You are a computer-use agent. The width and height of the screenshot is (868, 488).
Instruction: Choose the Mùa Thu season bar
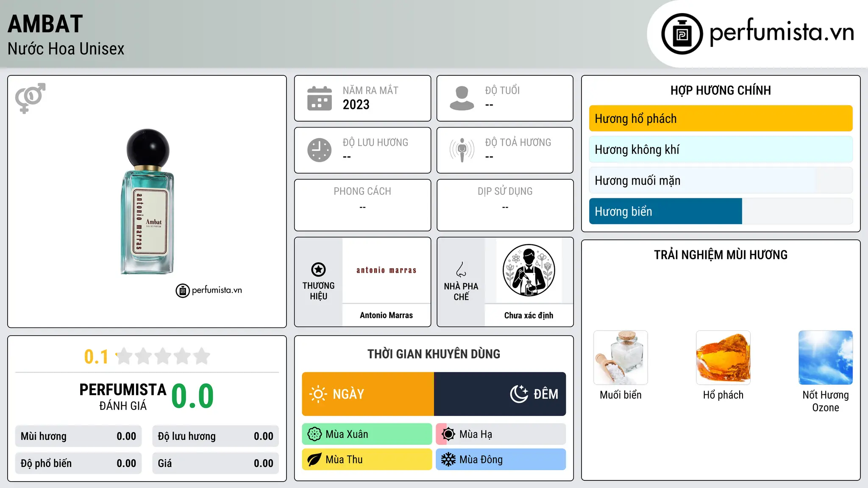pyautogui.click(x=367, y=460)
